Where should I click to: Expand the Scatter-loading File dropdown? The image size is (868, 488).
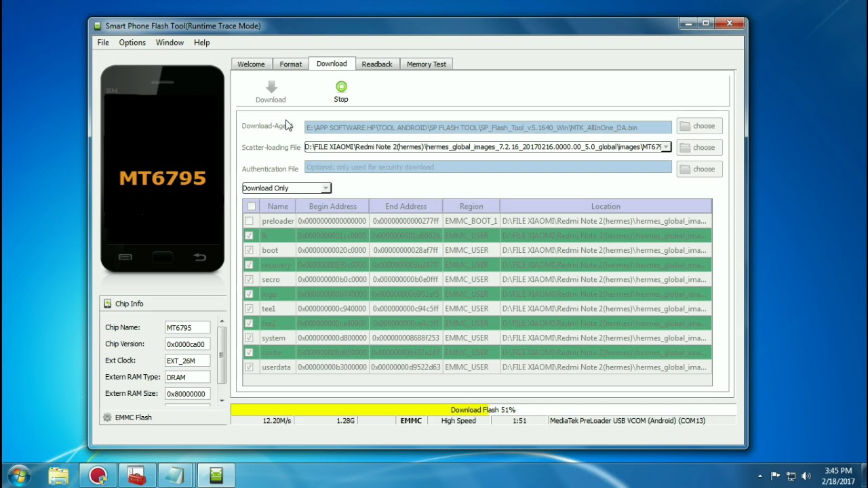666,147
